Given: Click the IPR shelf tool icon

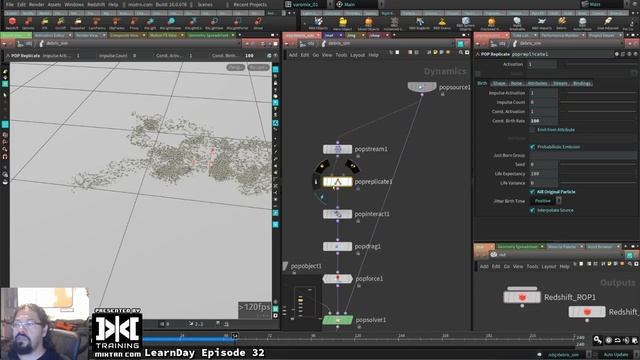Looking at the screenshot, I should (44, 23).
